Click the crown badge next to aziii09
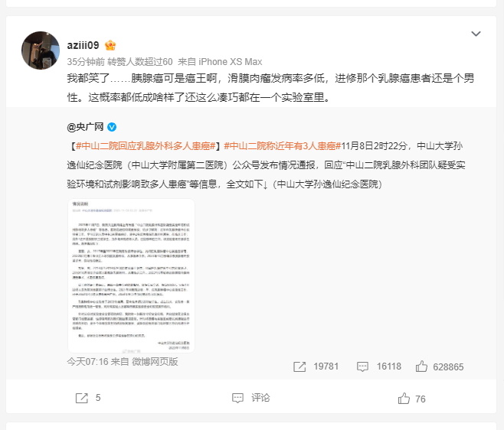Screen dimensions: 504x430 click(110, 45)
